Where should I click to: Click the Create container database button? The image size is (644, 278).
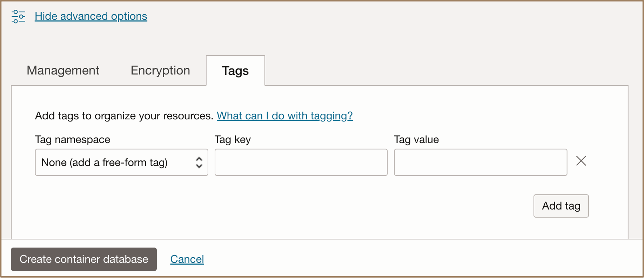[x=84, y=259]
